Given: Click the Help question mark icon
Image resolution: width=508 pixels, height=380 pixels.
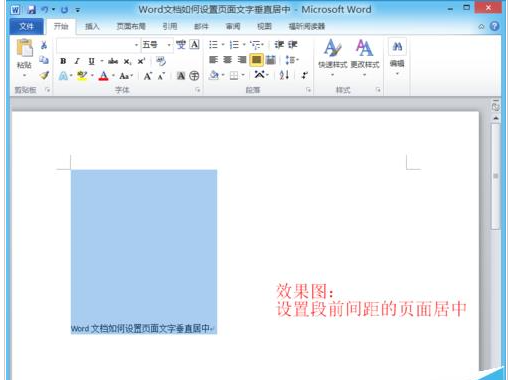Looking at the screenshot, I should tap(495, 26).
